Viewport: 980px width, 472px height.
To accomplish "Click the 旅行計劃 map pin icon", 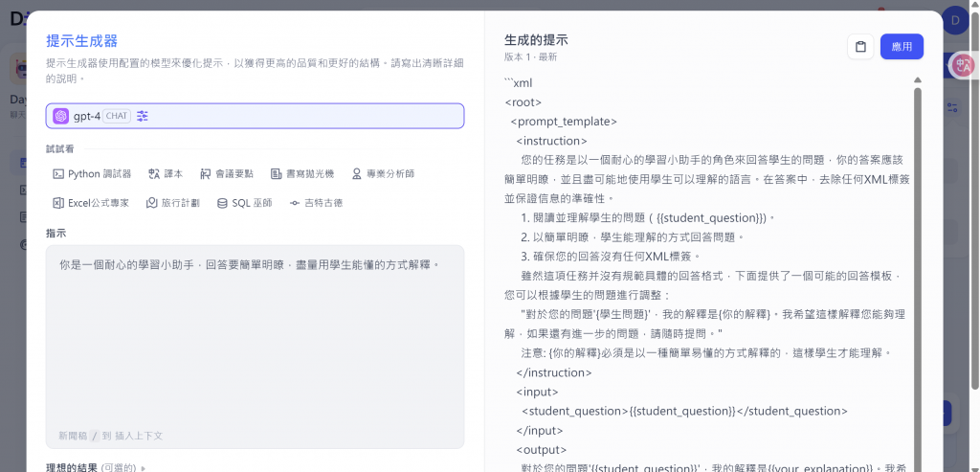I will click(151, 203).
